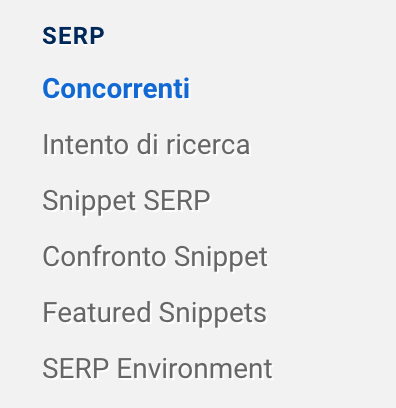The width and height of the screenshot is (396, 408).
Task: Navigate to Intento di ricerca
Action: point(146,145)
